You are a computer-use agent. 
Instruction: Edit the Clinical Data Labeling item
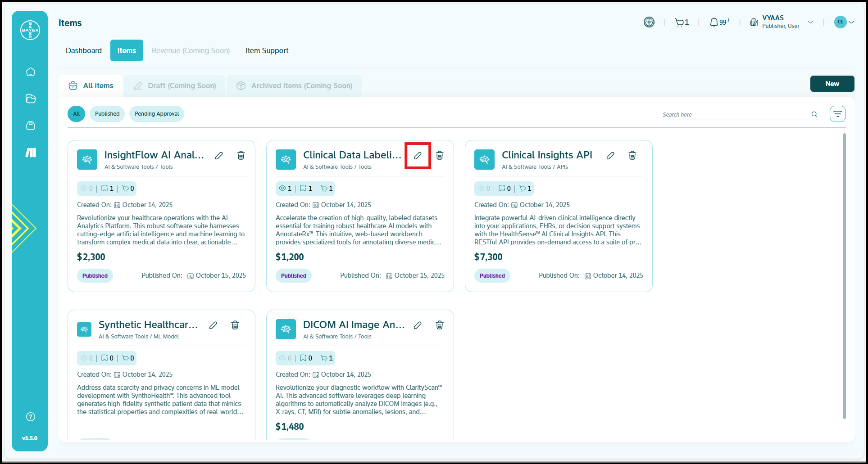(x=418, y=156)
